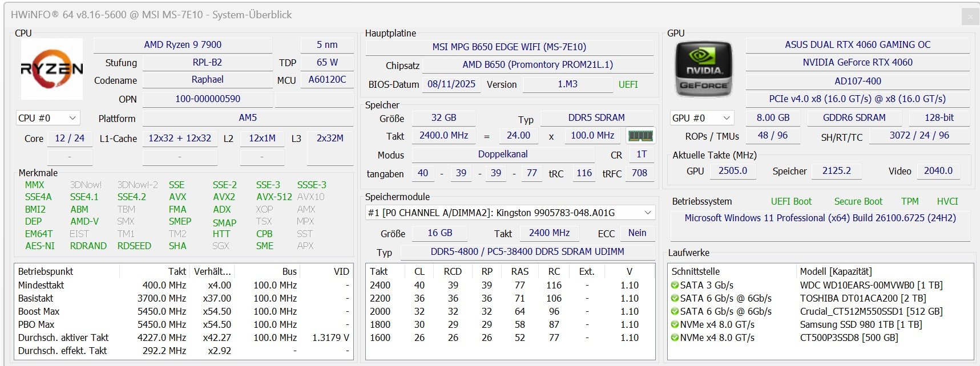The width and height of the screenshot is (980, 366).
Task: Click the tRFC value 708
Action: [639, 173]
